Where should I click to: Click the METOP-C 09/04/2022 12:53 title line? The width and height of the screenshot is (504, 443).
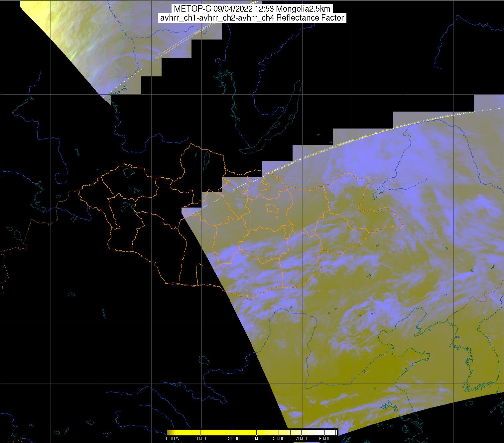[x=252, y=9]
